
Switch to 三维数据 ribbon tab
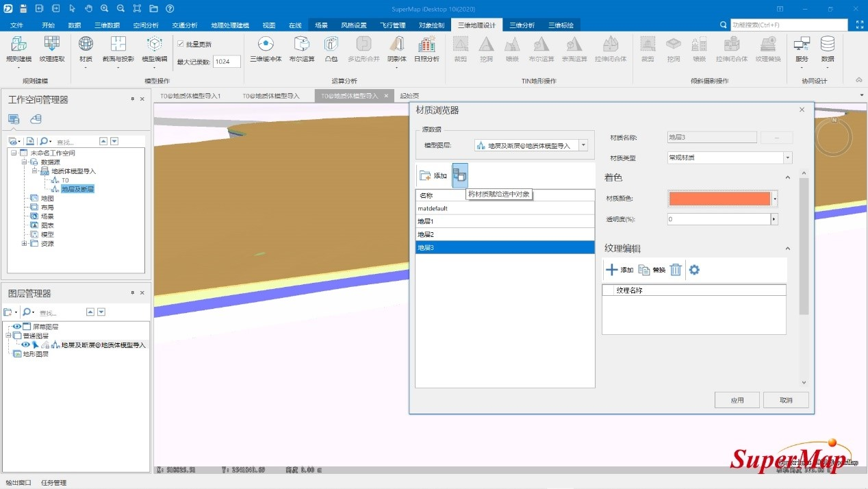coord(107,25)
